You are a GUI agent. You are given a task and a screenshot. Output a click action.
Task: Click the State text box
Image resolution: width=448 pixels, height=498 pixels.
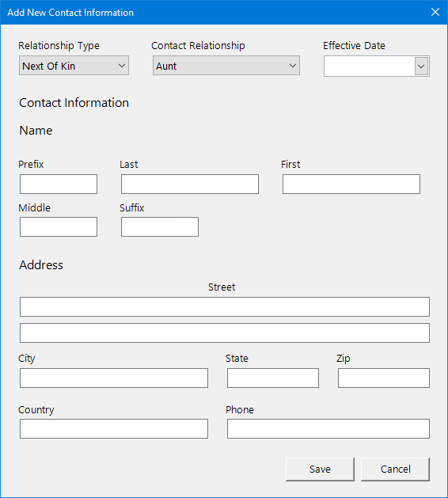click(273, 378)
